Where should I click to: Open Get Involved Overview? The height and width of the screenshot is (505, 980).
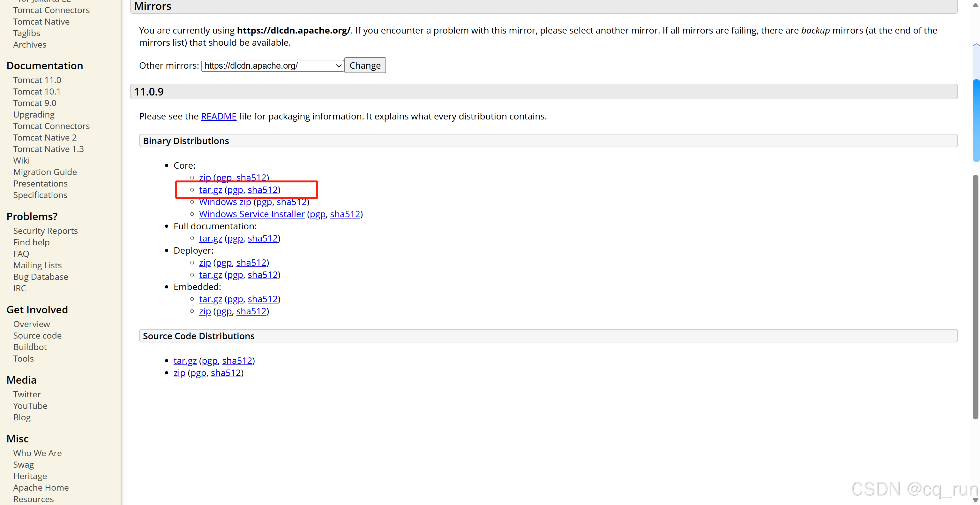point(32,324)
